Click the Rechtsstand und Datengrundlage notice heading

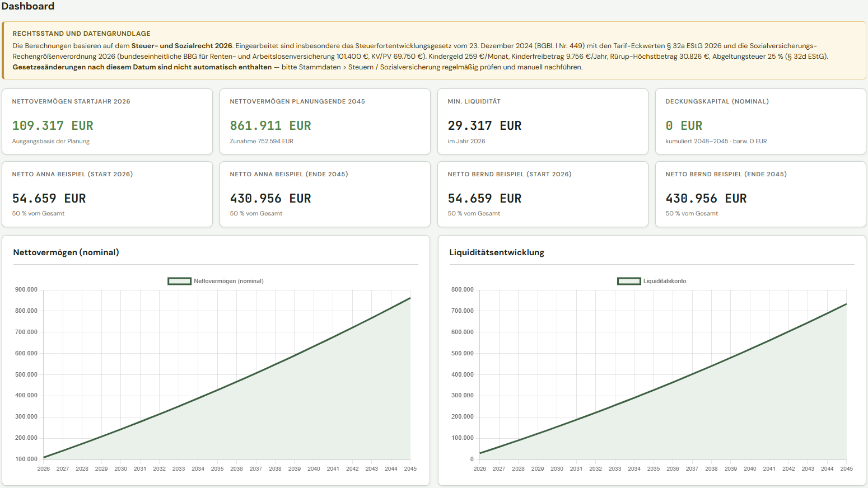tap(81, 34)
